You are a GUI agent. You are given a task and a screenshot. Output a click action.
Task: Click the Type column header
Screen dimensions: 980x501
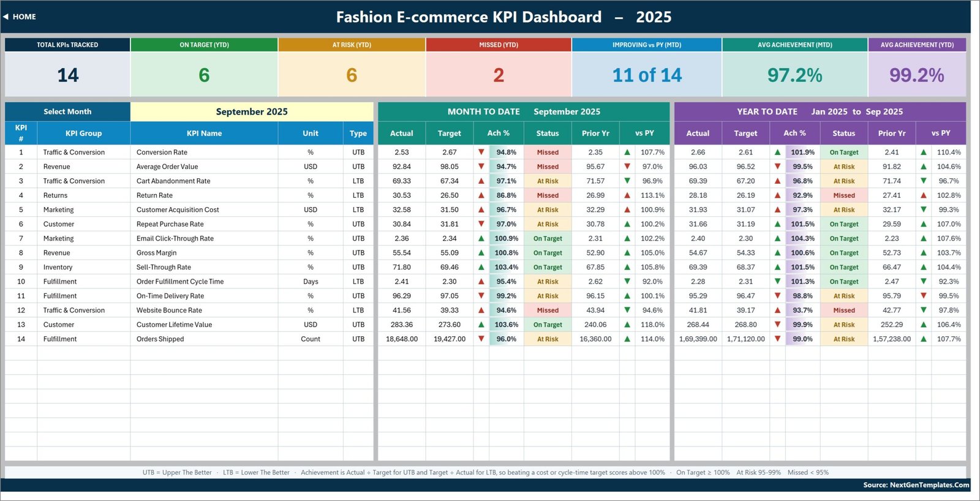coord(358,133)
